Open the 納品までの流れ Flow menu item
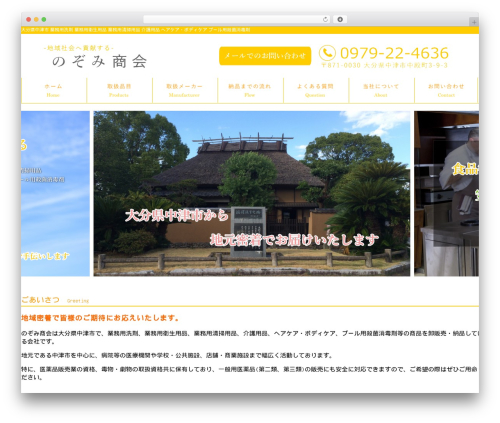Screen dimensions: 500x423 (250, 90)
